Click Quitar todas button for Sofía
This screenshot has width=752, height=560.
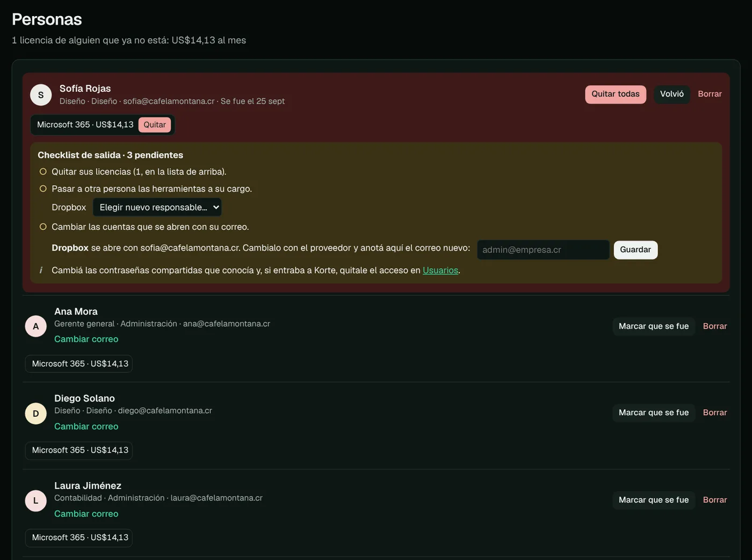(x=616, y=94)
